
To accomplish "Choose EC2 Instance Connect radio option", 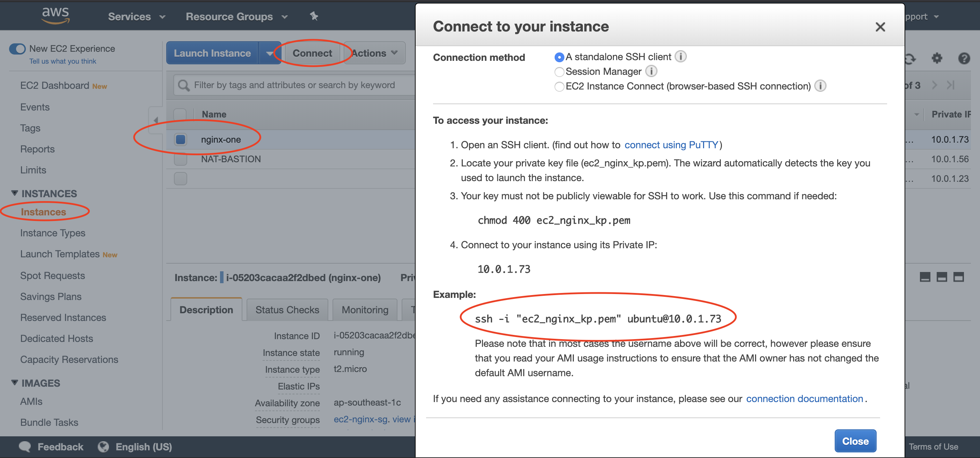I will (x=559, y=86).
